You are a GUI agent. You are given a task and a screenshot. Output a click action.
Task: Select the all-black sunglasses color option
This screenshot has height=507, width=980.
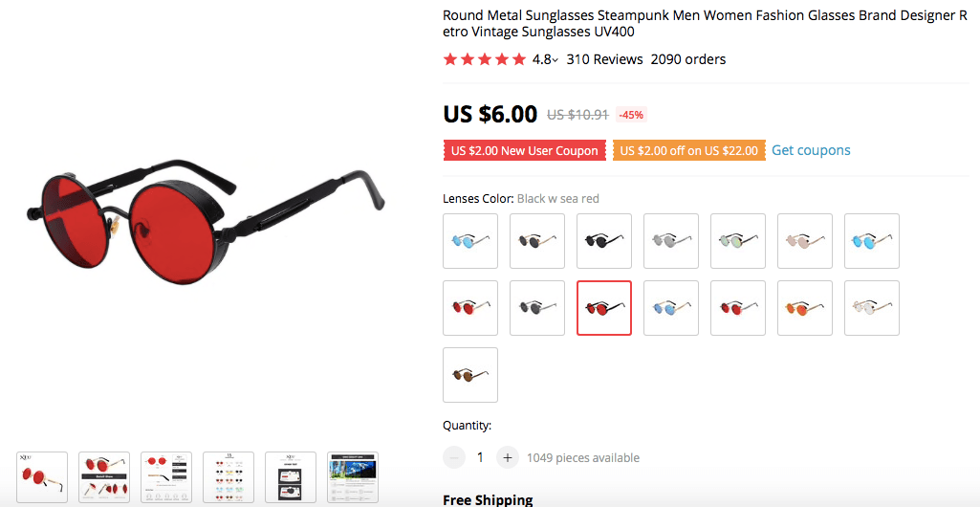coord(604,241)
